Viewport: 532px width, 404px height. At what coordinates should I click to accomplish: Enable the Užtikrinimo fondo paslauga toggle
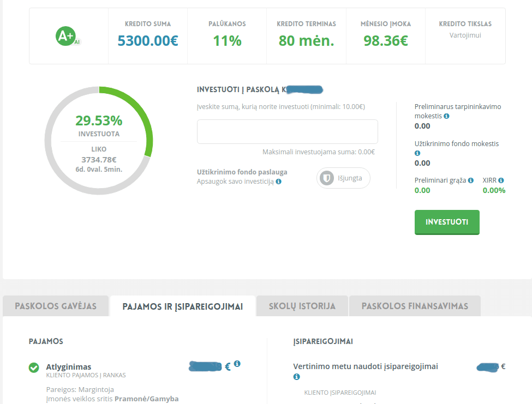click(x=343, y=178)
